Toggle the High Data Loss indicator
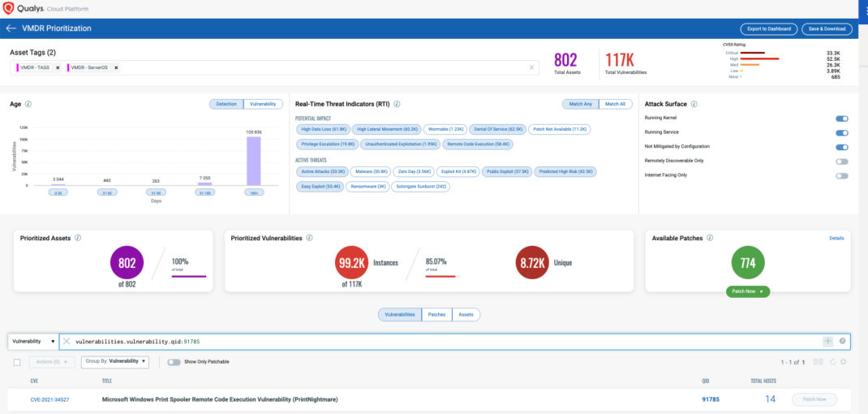The height and width of the screenshot is (414, 868). pos(324,129)
